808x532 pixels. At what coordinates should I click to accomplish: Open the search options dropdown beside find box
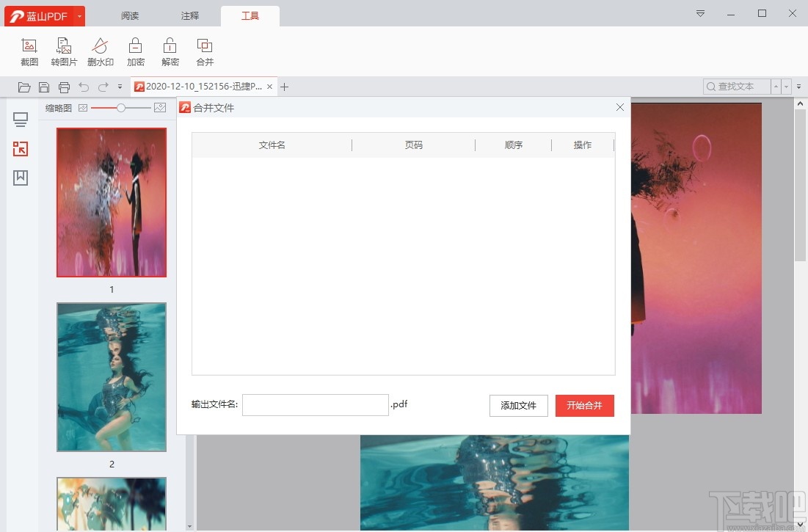point(799,87)
